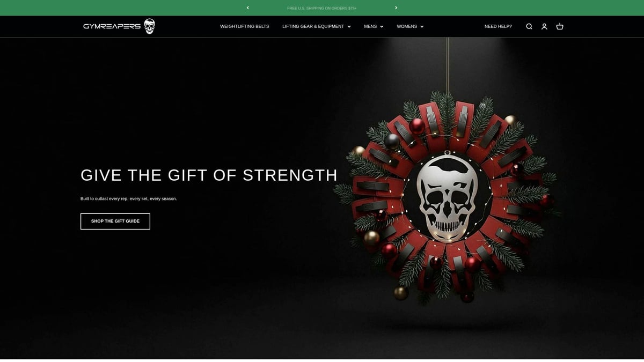The height and width of the screenshot is (362, 644).
Task: Click the Gymreapers wordmark logo
Action: coord(112,26)
